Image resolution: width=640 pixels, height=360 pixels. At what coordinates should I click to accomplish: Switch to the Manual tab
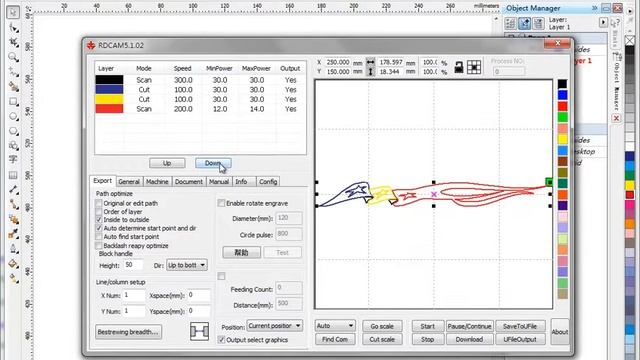[x=219, y=182]
